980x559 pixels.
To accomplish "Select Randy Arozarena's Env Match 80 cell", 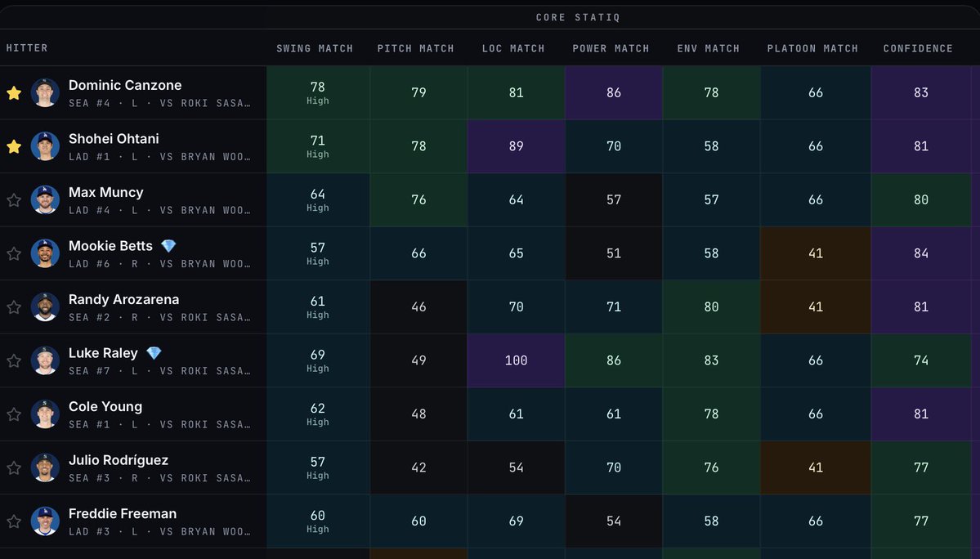I will coord(711,306).
